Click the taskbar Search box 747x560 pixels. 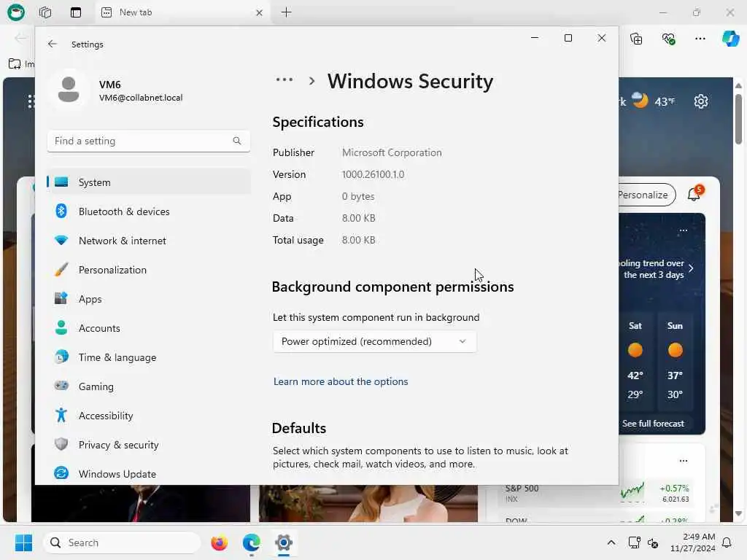[122, 542]
